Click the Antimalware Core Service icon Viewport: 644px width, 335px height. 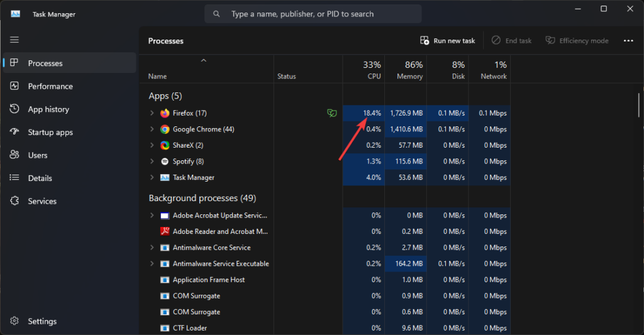tap(165, 248)
